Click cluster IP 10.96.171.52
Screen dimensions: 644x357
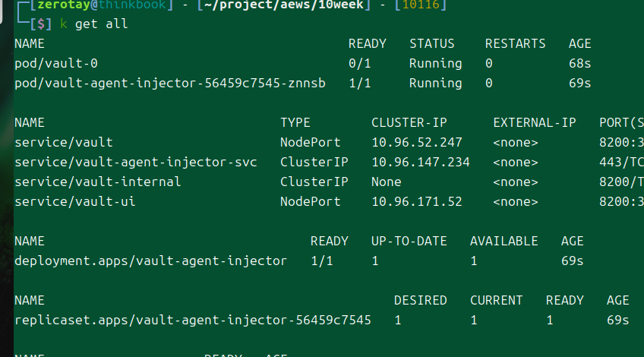pos(417,201)
